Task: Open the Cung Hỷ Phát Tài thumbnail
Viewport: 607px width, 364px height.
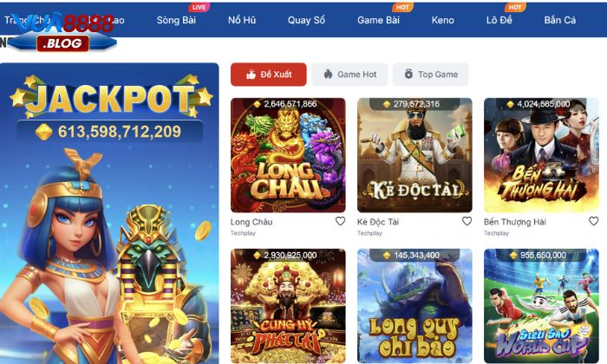Action: 288,306
